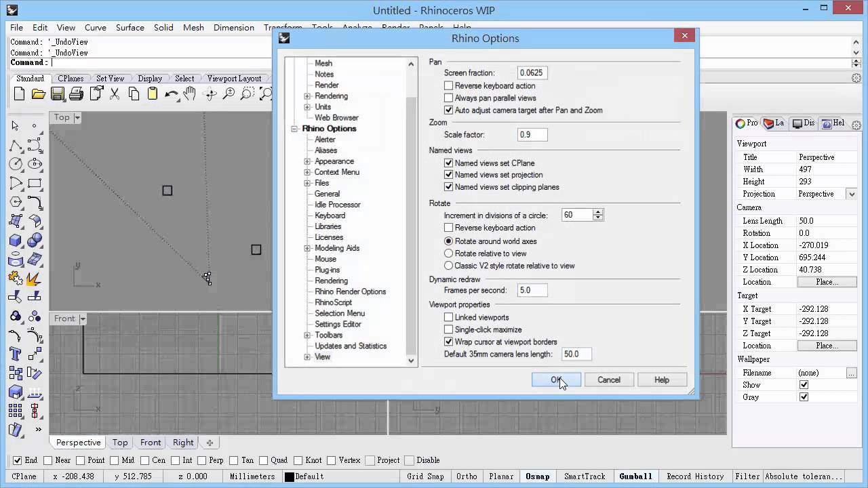This screenshot has height=488, width=868.
Task: Click the Undo arrow icon
Action: tap(172, 94)
